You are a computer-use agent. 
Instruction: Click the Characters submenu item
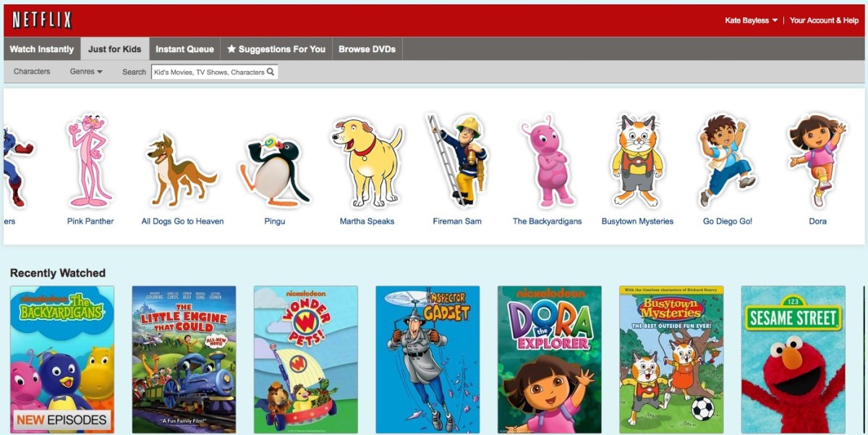pos(32,72)
